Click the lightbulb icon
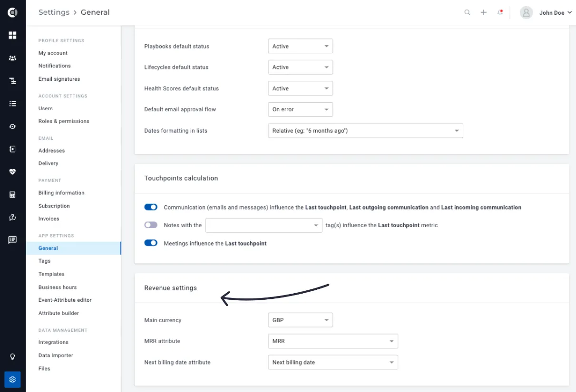Viewport: 576px width, 392px height. point(12,357)
